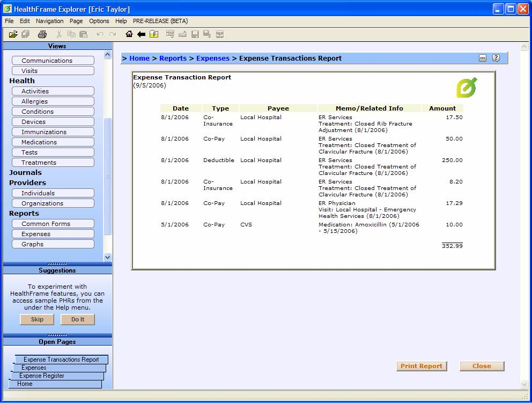The image size is (532, 403).
Task: Click the Print Report button
Action: click(422, 366)
